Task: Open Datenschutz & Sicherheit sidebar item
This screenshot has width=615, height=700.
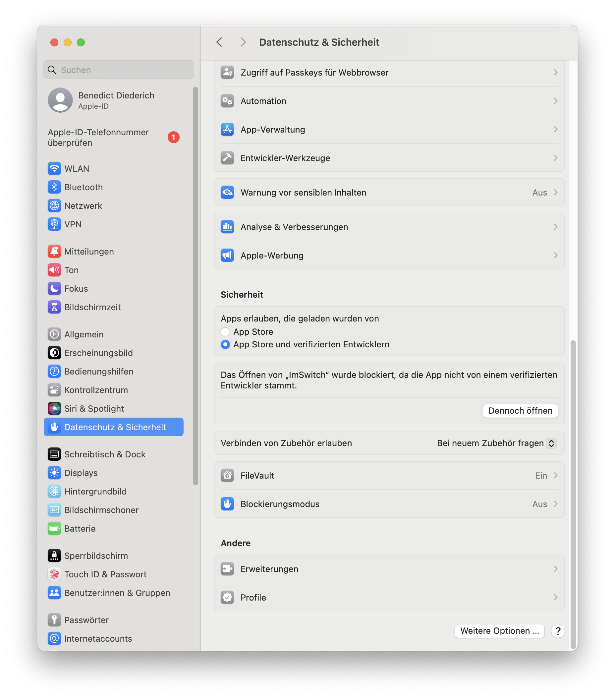Action: [x=114, y=427]
